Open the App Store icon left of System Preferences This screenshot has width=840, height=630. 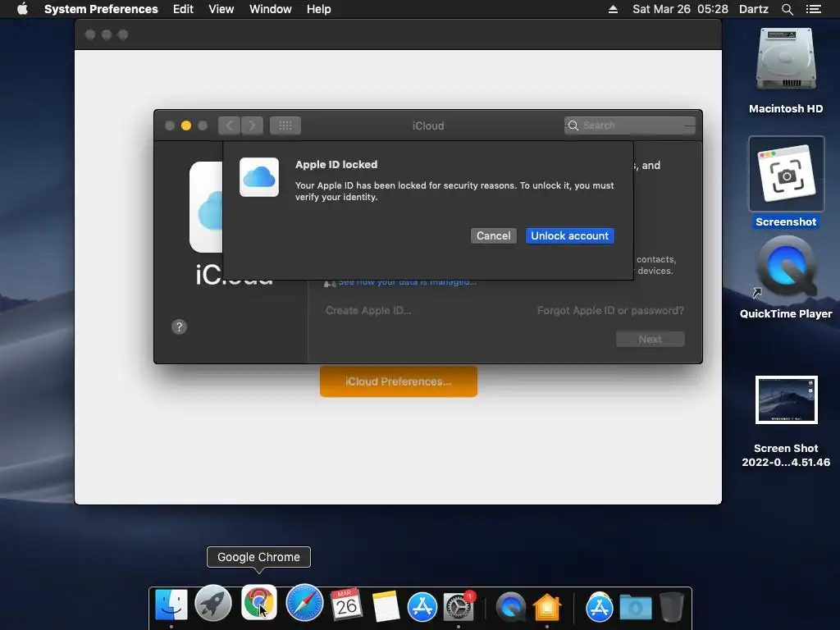coord(422,607)
